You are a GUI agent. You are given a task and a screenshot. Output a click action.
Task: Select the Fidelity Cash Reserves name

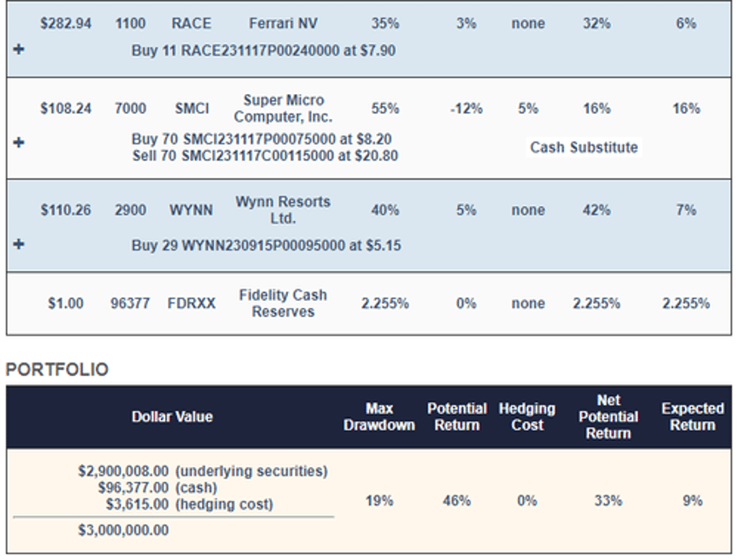click(x=283, y=303)
